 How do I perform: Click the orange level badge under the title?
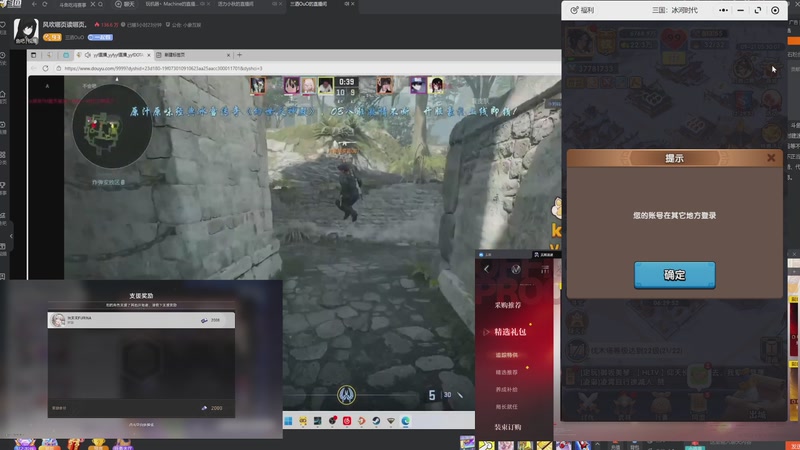click(52, 37)
